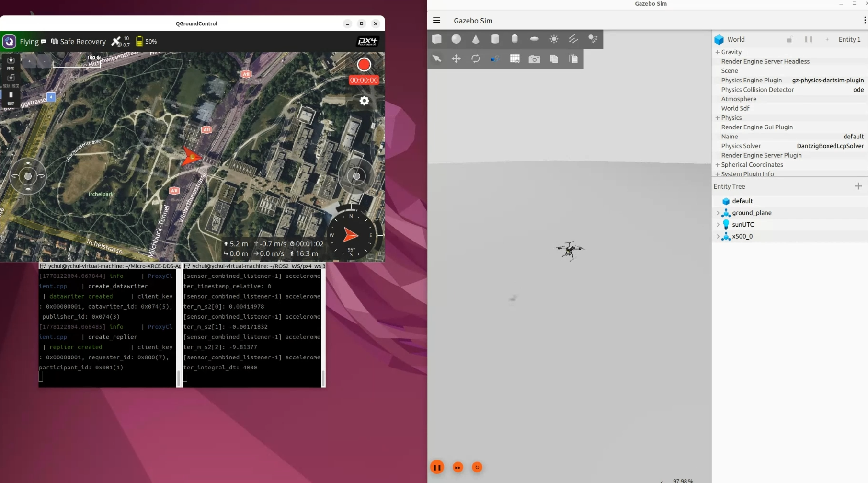Click the paste entity icon
Image resolution: width=868 pixels, height=483 pixels.
pos(573,58)
